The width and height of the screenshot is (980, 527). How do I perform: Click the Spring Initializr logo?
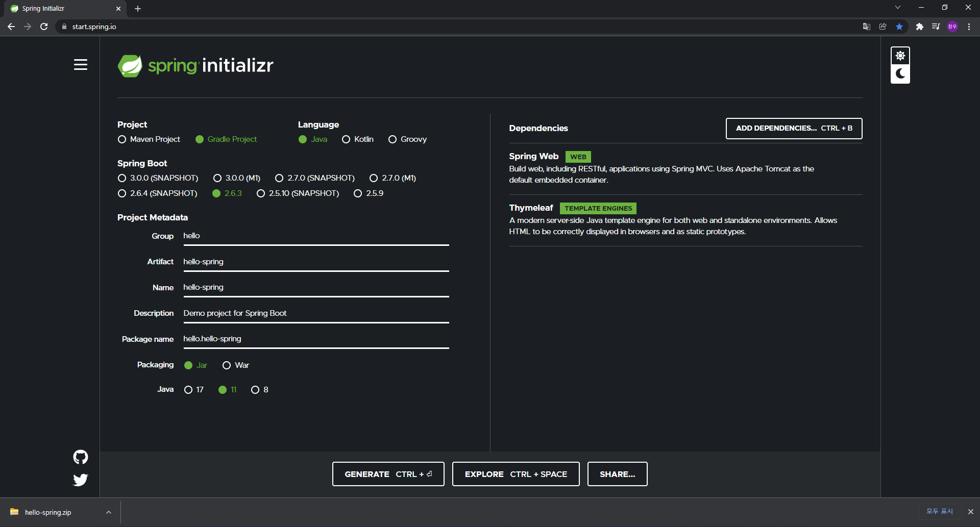pyautogui.click(x=195, y=66)
